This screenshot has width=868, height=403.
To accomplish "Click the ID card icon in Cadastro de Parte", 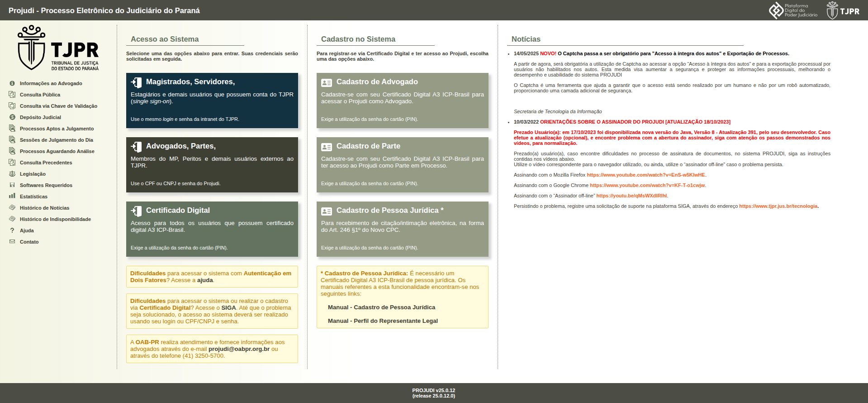I will [327, 147].
